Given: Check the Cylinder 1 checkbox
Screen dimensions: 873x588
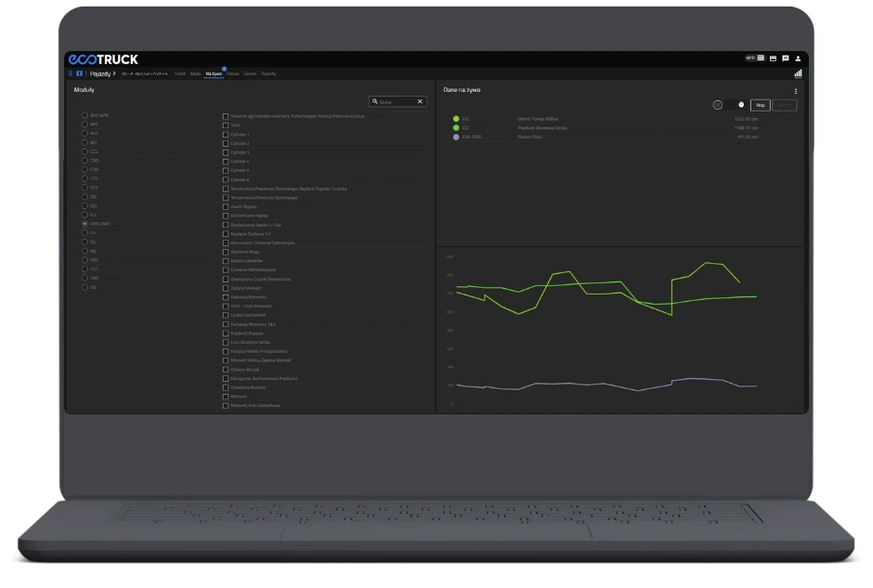Looking at the screenshot, I should [x=226, y=134].
